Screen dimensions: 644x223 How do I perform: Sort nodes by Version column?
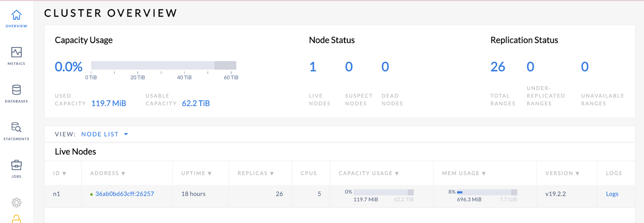[x=562, y=173]
